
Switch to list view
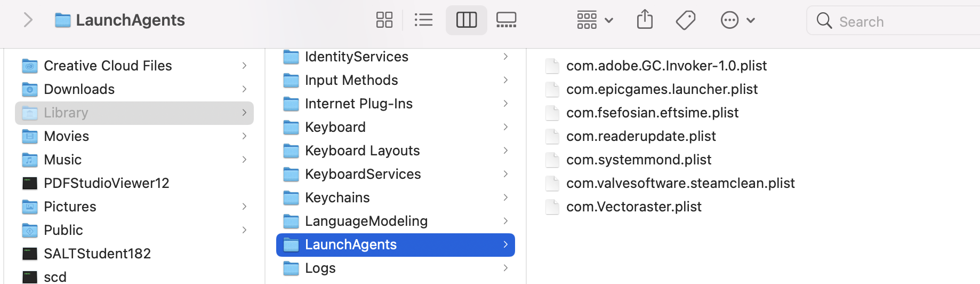[x=423, y=20]
